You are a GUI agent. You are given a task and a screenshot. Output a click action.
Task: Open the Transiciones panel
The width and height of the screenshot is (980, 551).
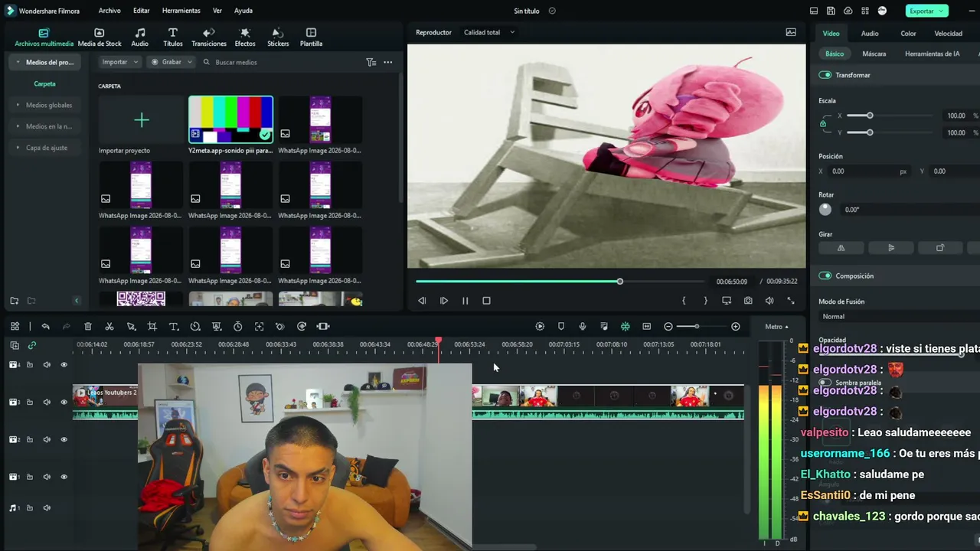(209, 37)
